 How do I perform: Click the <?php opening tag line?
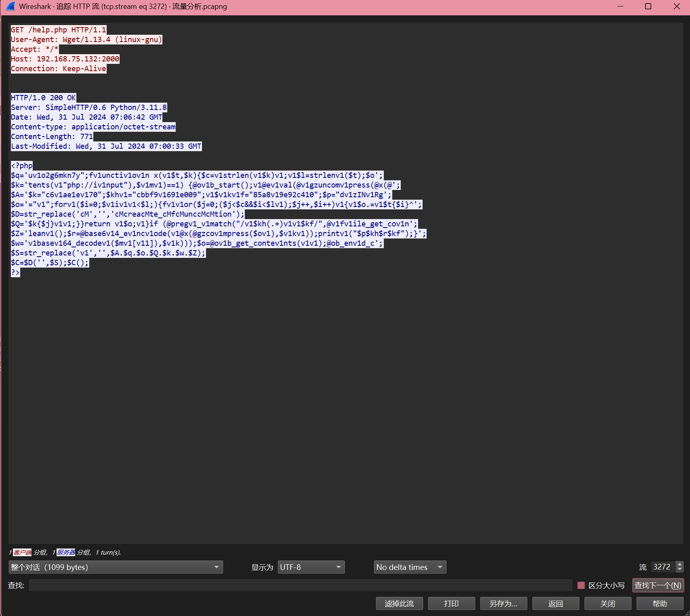coord(22,166)
